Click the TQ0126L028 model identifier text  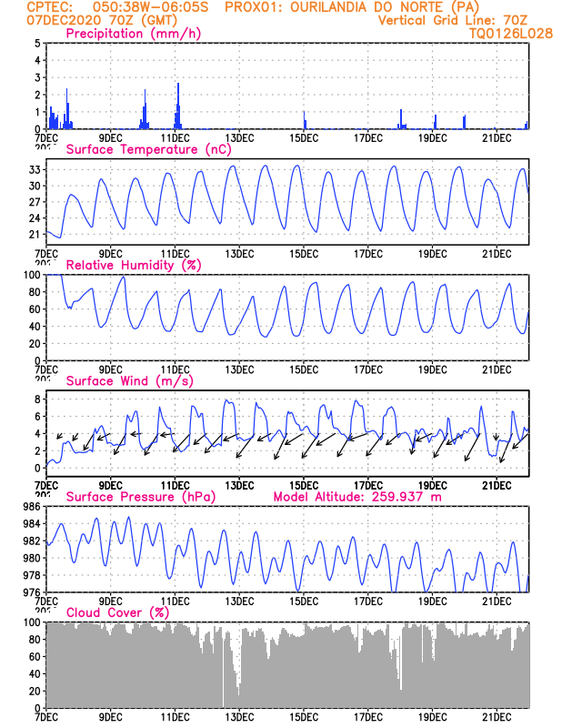[511, 34]
